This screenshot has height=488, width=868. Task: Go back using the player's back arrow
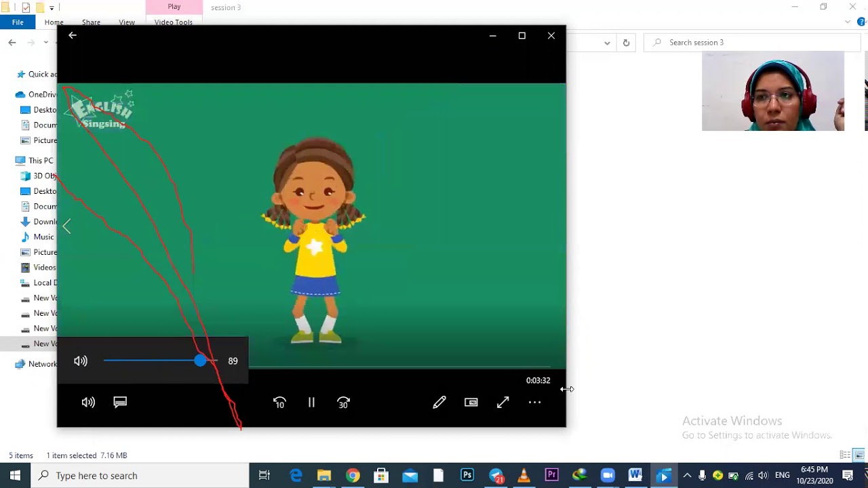[73, 35]
